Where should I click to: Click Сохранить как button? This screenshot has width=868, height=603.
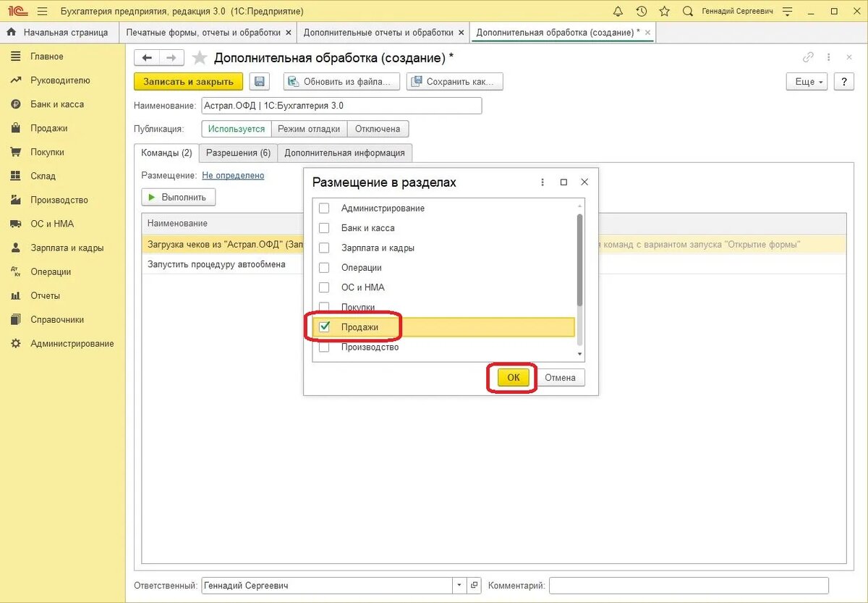point(454,82)
